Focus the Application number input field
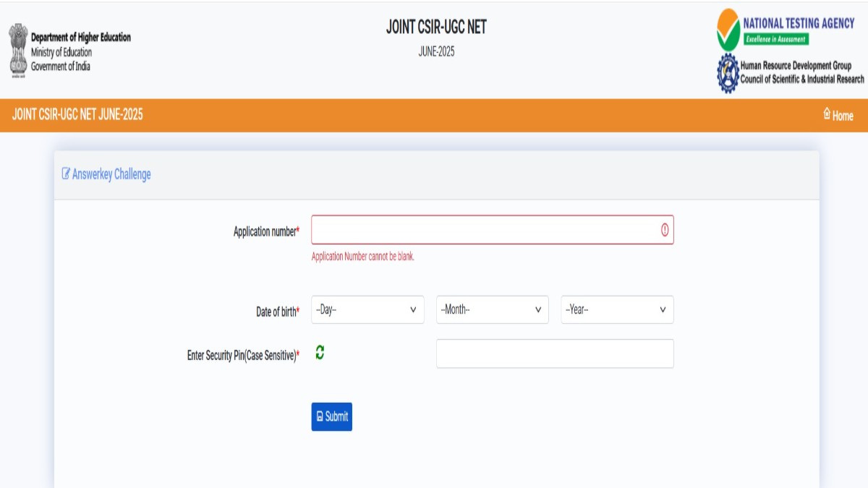 485,230
